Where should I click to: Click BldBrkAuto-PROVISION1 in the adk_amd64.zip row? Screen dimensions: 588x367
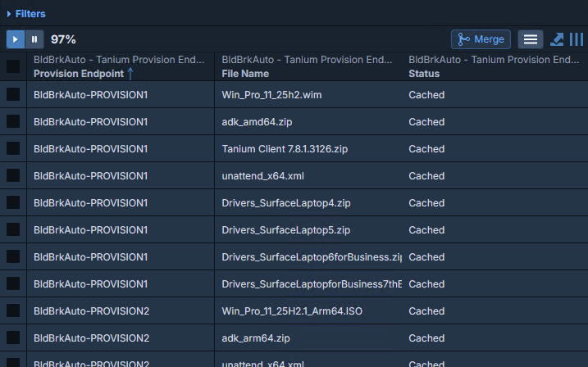click(91, 122)
